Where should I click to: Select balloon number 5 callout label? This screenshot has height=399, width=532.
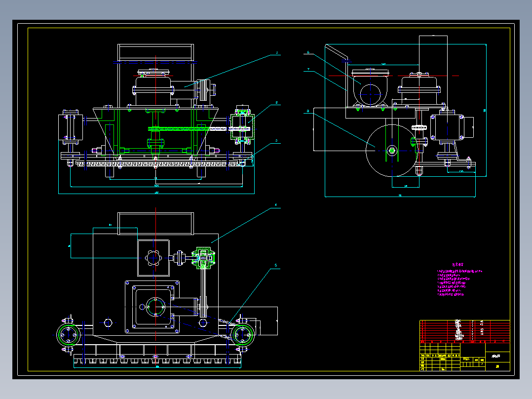(x=276, y=266)
